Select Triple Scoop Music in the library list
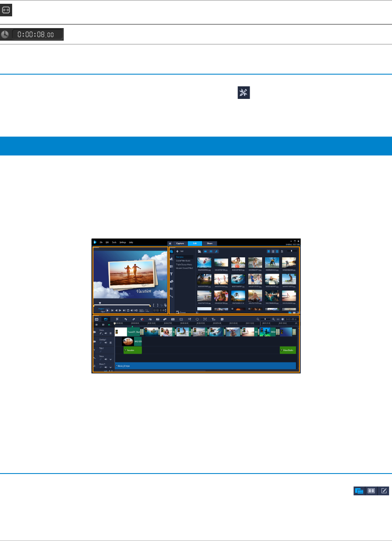392x541 pixels. click(x=184, y=264)
